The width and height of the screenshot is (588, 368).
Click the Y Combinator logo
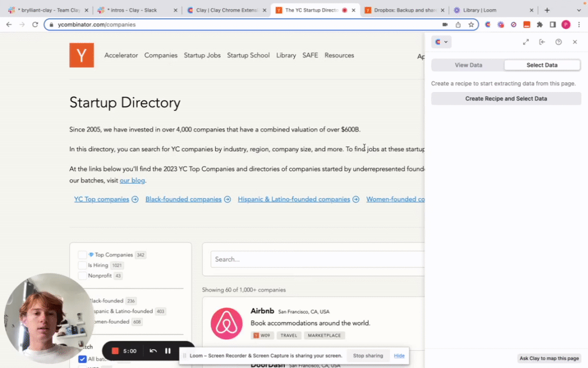82,55
